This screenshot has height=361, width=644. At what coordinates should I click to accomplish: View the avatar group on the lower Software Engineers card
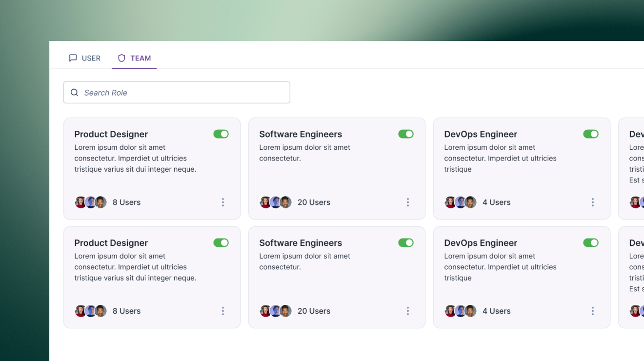[x=276, y=311]
